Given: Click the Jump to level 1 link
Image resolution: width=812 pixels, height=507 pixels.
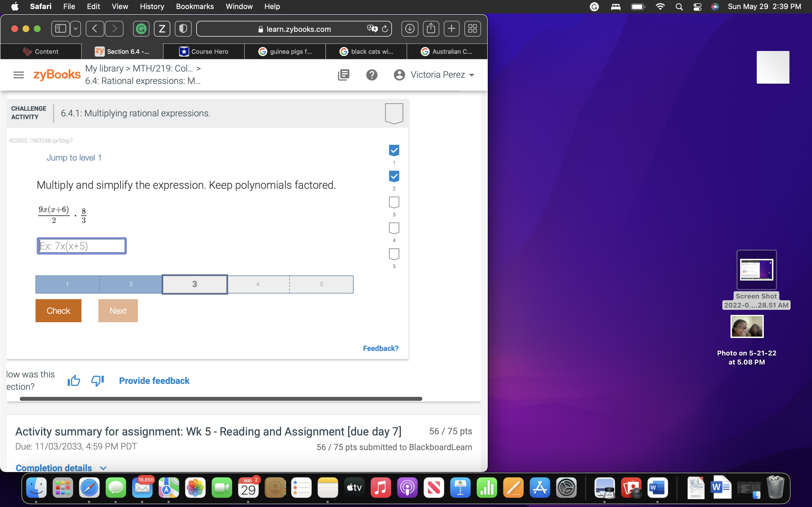Looking at the screenshot, I should [74, 158].
